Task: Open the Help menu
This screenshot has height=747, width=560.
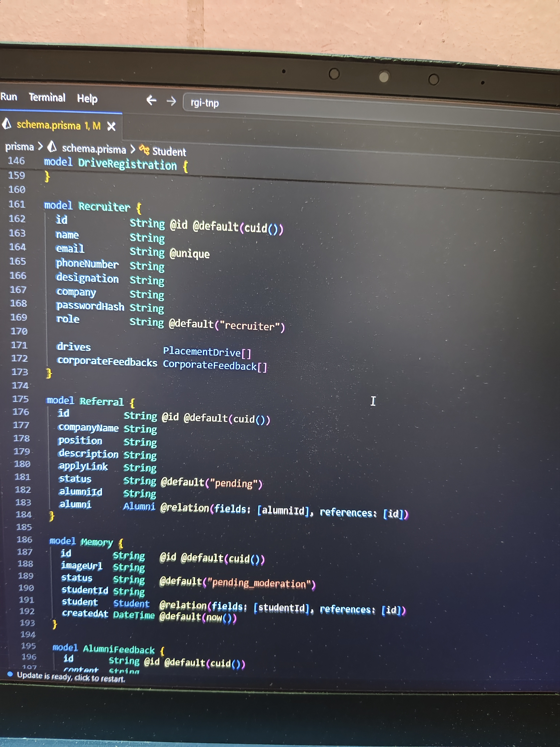Action: click(87, 99)
